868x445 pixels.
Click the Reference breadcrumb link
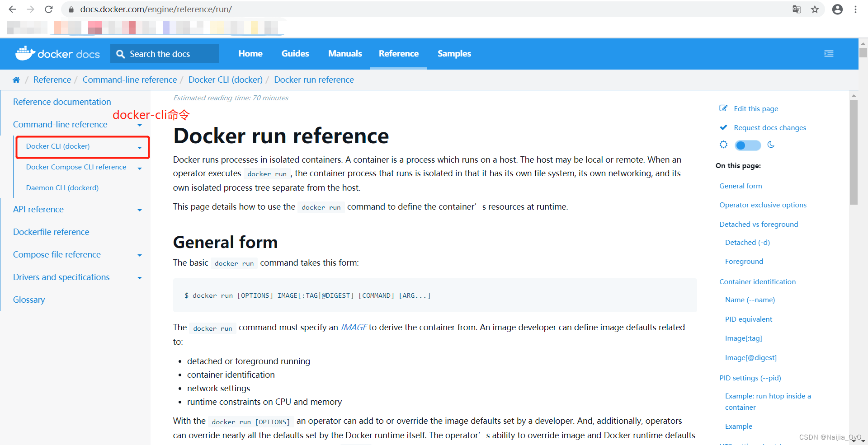point(52,80)
